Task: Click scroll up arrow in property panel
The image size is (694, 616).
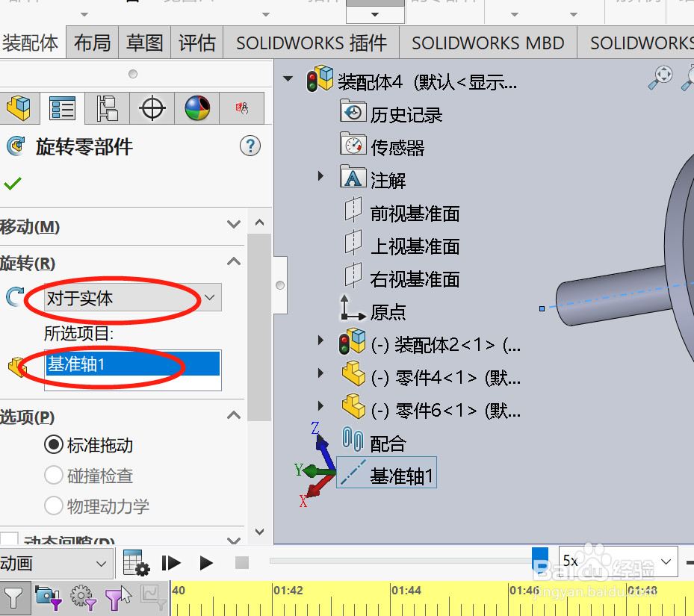Action: pos(260,223)
